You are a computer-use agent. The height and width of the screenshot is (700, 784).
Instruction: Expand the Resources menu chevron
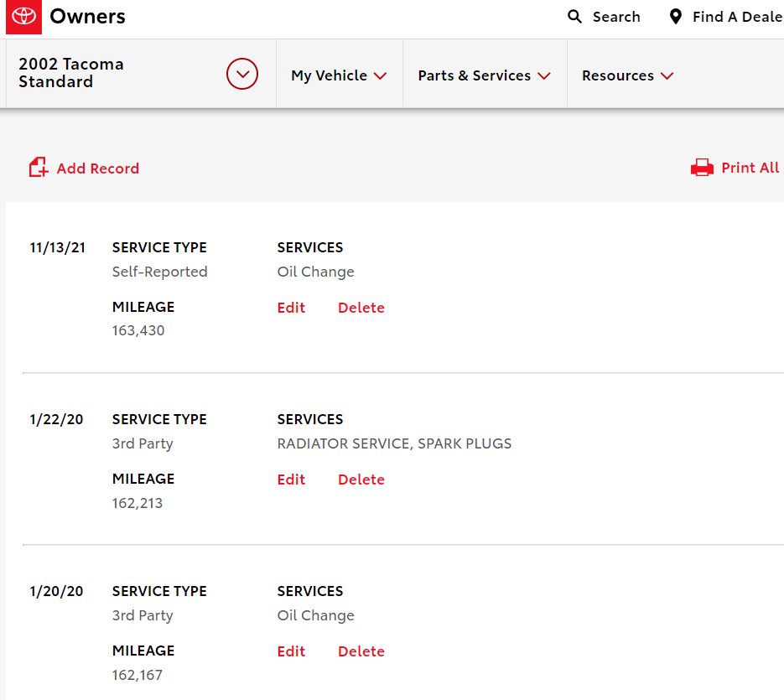pos(667,76)
